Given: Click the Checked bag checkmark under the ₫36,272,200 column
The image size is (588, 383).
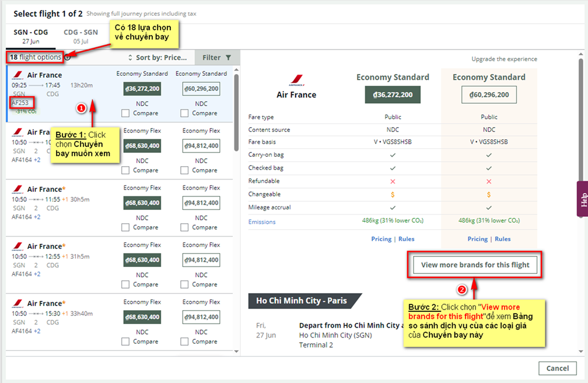Looking at the screenshot, I should click(x=393, y=168).
